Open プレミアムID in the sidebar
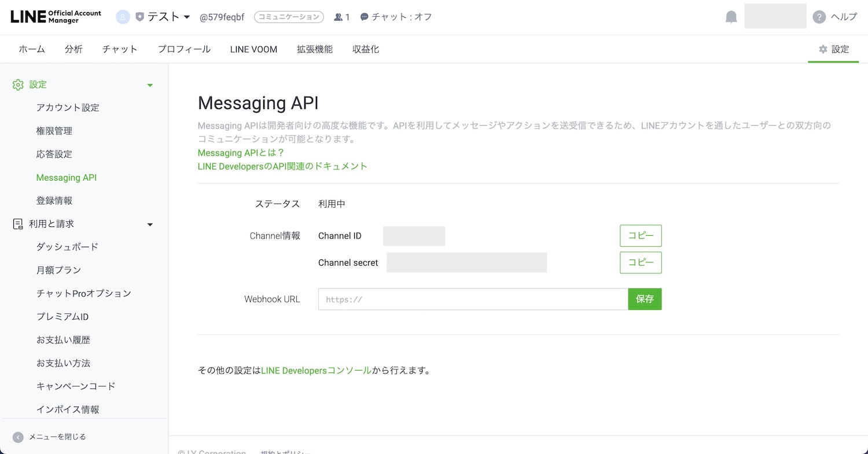This screenshot has height=454, width=868. 62,317
